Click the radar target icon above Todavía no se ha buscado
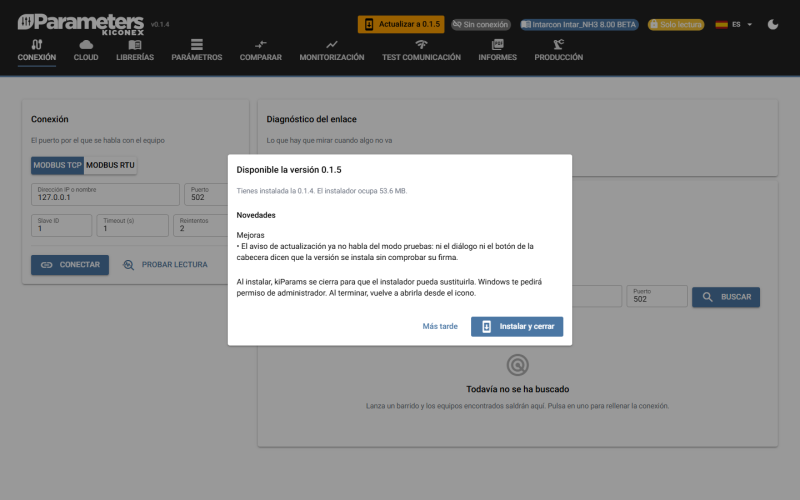 click(517, 365)
